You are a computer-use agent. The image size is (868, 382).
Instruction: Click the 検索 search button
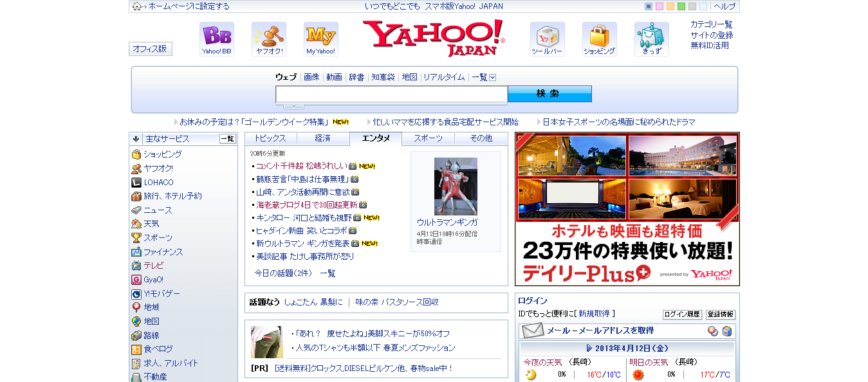click(549, 94)
